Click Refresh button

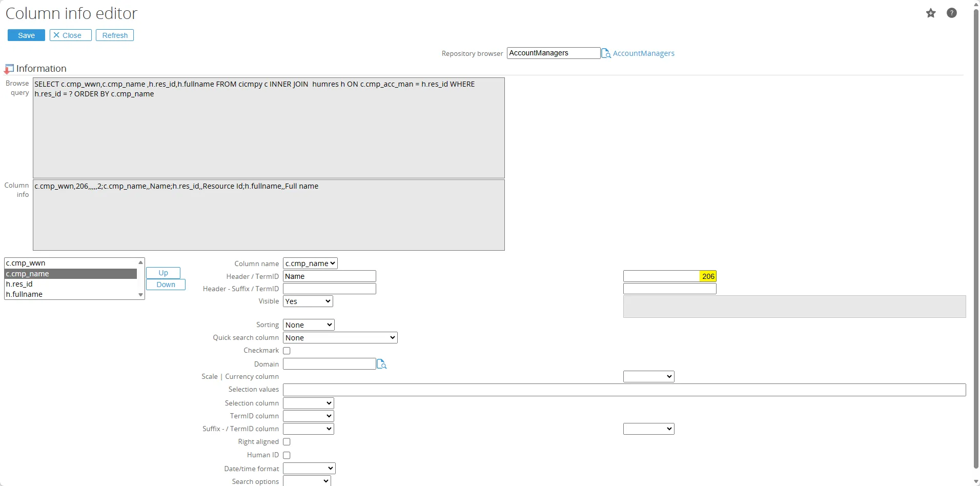(115, 35)
